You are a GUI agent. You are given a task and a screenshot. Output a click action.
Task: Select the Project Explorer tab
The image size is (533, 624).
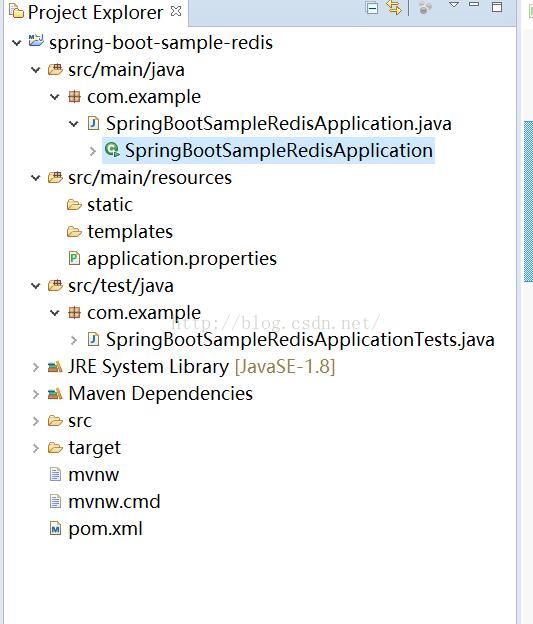[x=95, y=12]
